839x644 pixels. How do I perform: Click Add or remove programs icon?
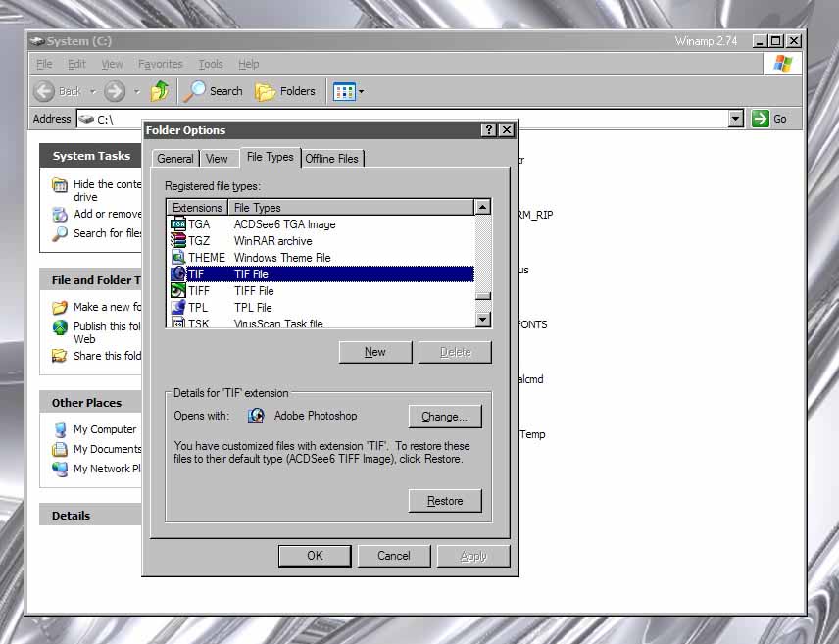pos(60,214)
